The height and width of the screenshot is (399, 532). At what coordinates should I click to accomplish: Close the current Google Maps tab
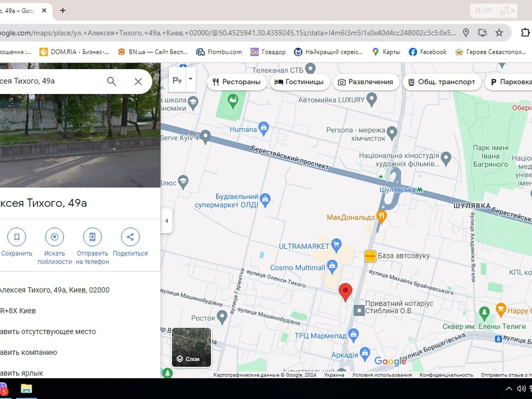pyautogui.click(x=44, y=11)
